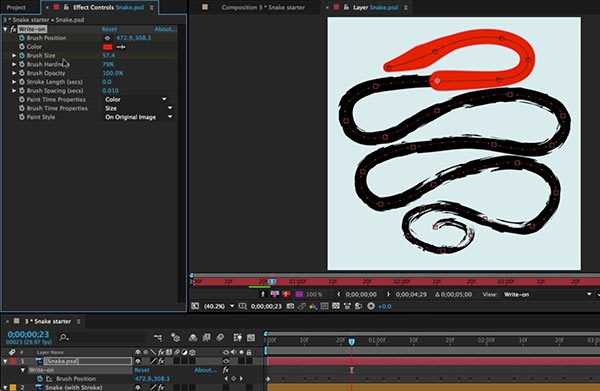The width and height of the screenshot is (600, 391).
Task: Switch to Composition 3 * Snake starter tab
Action: [x=263, y=7]
